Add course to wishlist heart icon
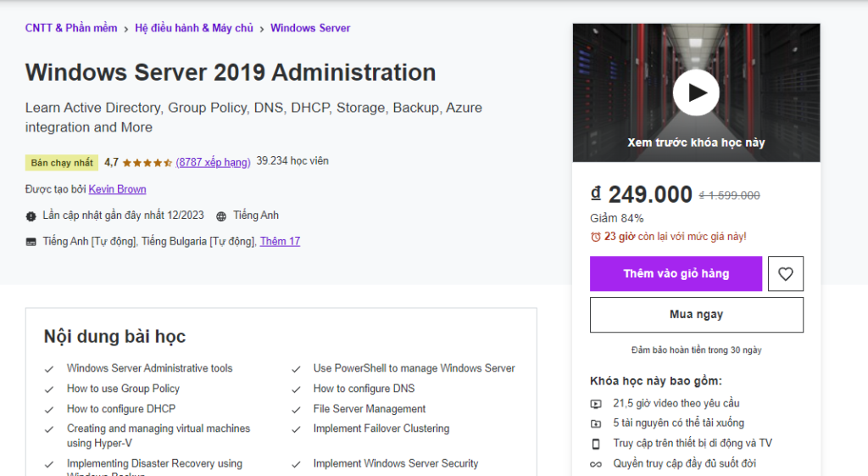 click(x=785, y=274)
